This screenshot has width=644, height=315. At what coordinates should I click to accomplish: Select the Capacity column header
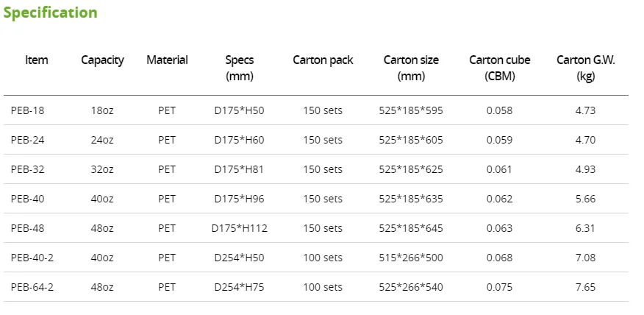coord(102,60)
